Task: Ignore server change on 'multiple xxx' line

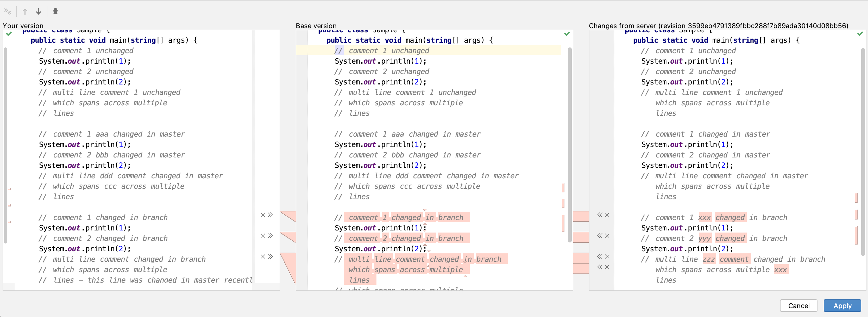Action: [607, 267]
